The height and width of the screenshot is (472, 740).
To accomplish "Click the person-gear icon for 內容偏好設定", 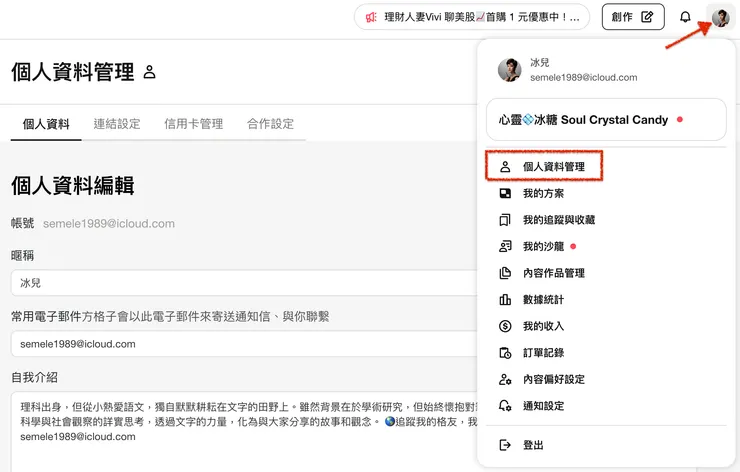I will [x=505, y=379].
